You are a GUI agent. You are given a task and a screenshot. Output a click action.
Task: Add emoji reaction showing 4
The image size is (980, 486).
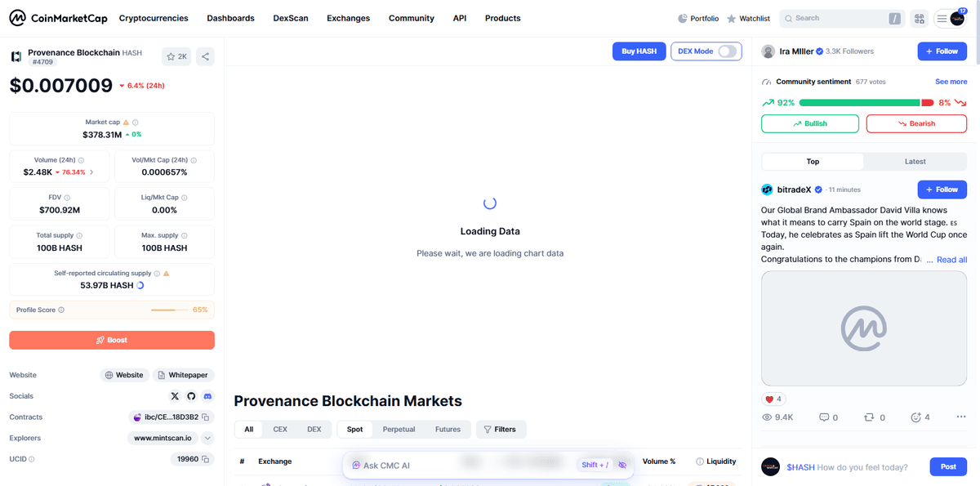point(920,417)
